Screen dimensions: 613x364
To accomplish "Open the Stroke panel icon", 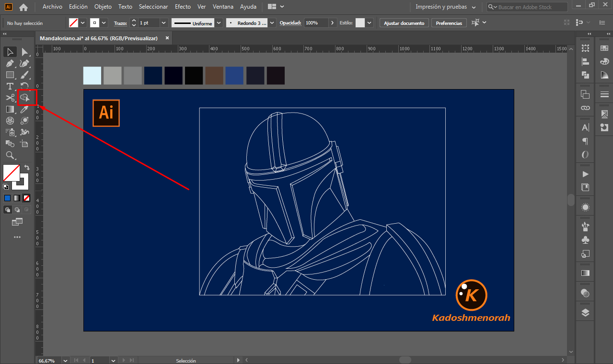I will tap(604, 94).
